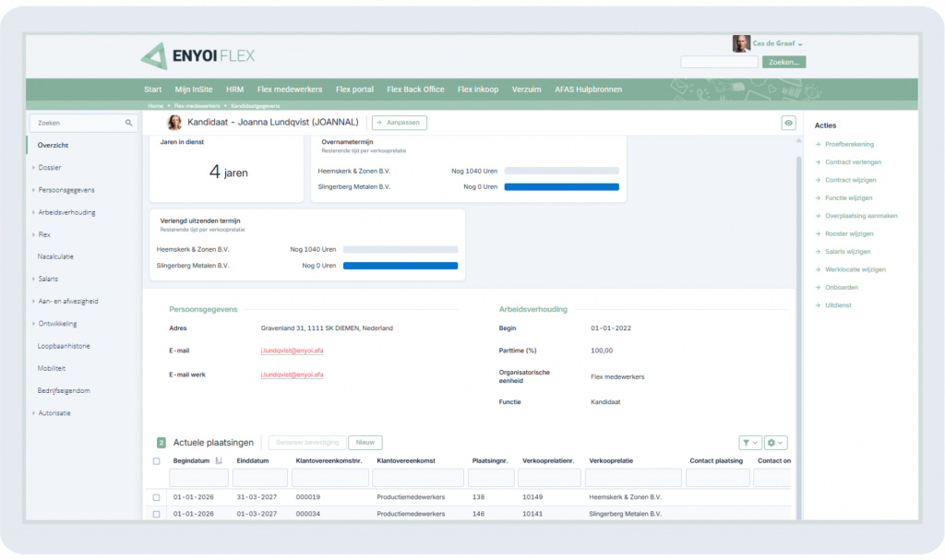The width and height of the screenshot is (945, 560).
Task: Click the Zoeken... button at top right
Action: [784, 62]
